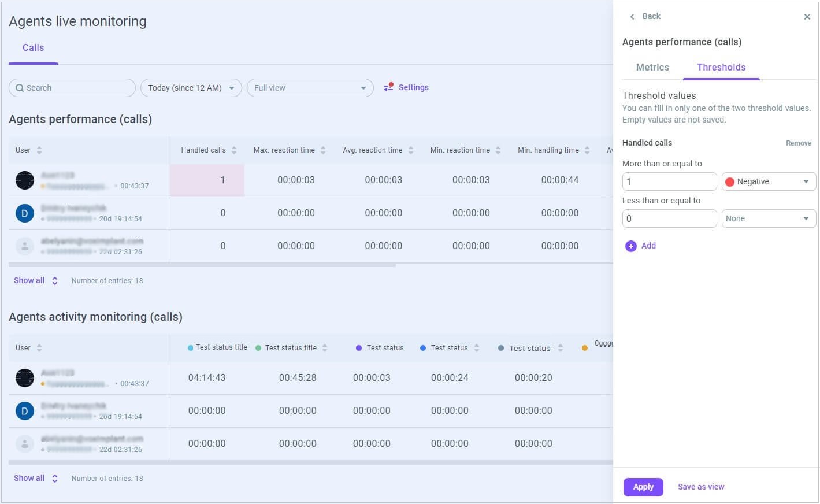Edit the Less than or equal to field
The width and height of the screenshot is (820, 504).
coord(670,218)
